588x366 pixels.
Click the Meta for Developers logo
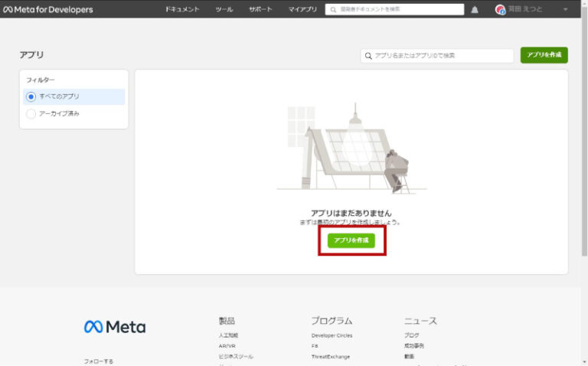(x=47, y=9)
